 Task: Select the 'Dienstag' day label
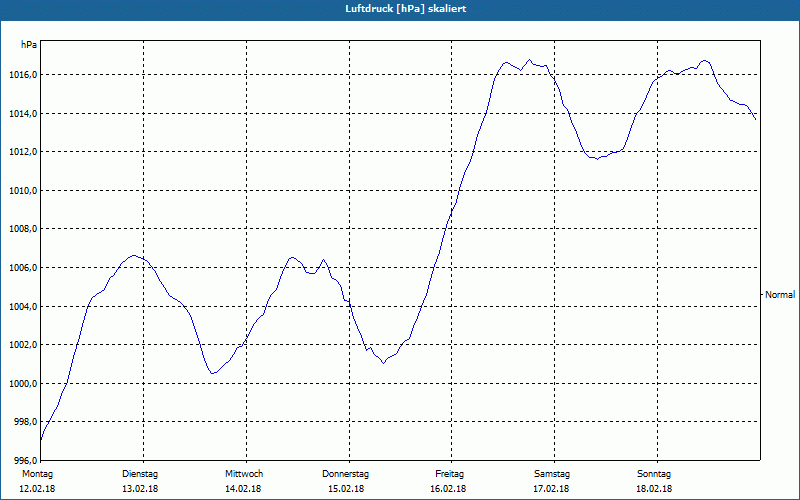[x=140, y=474]
